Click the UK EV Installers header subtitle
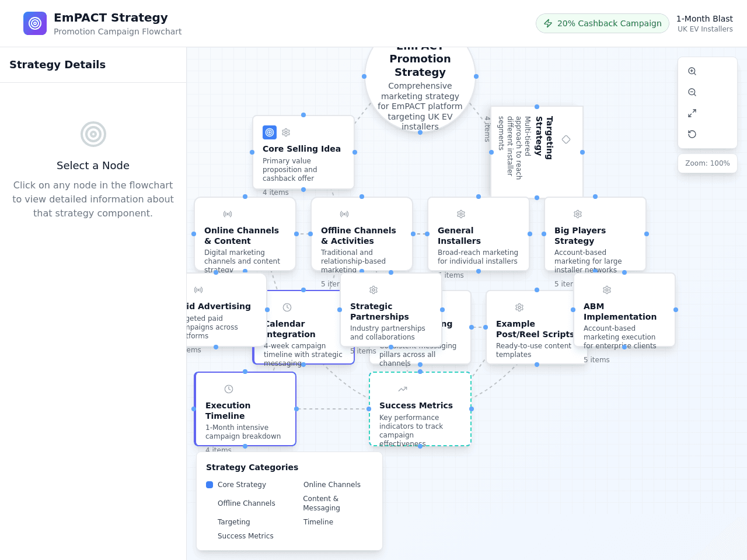This screenshot has width=747, height=560. [705, 29]
